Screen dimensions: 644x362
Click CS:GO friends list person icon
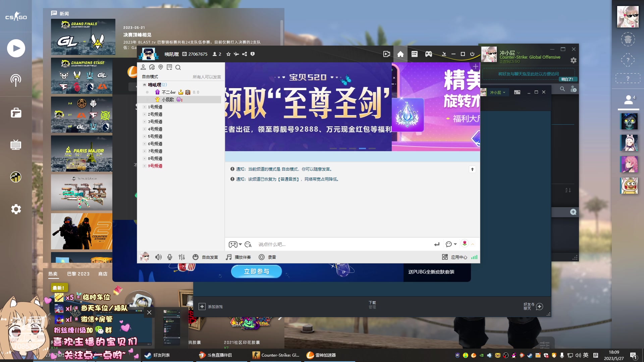click(x=629, y=100)
